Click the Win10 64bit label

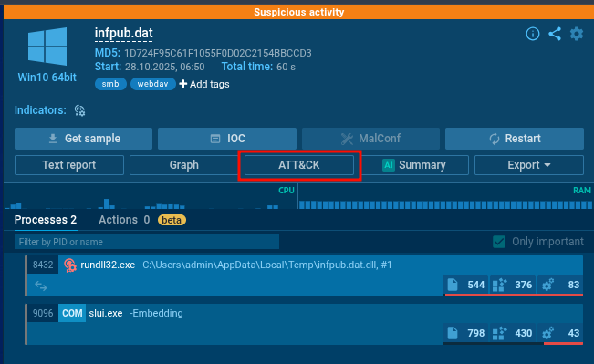coord(47,78)
